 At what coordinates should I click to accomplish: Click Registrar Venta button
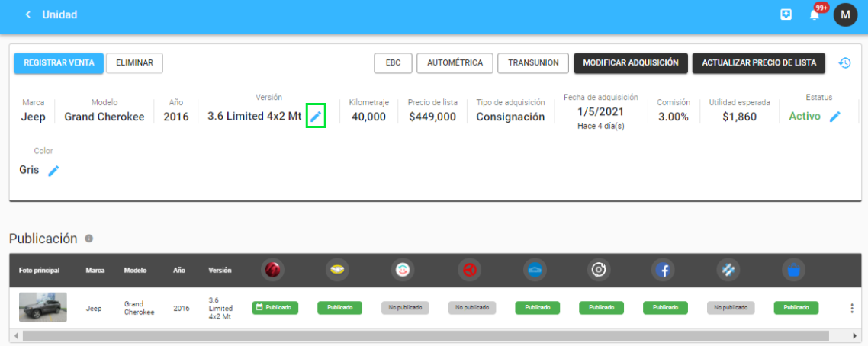58,63
